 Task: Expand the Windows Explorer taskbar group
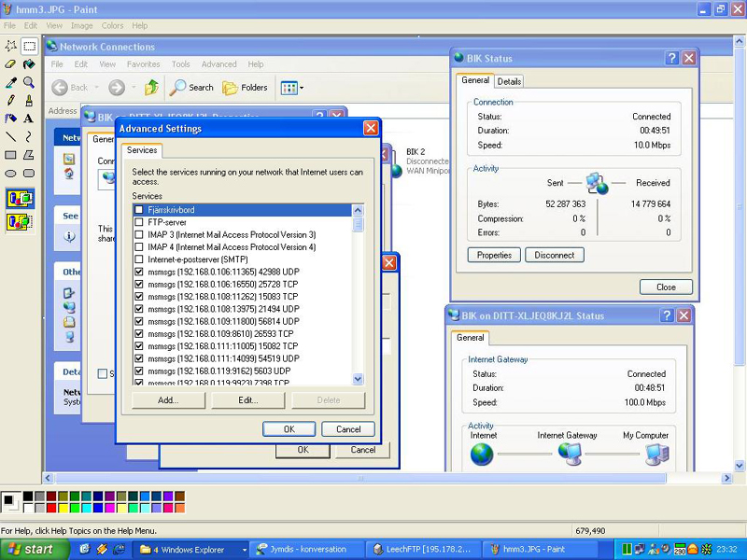pos(245,550)
